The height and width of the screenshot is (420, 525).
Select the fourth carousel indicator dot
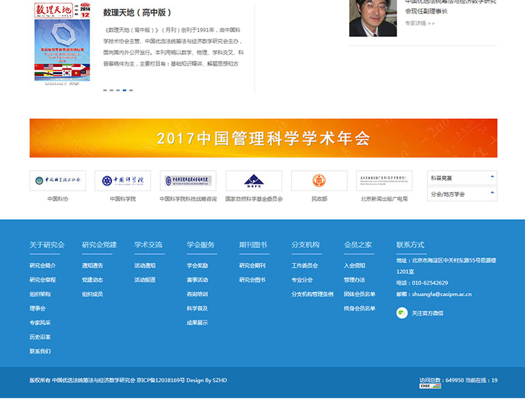pyautogui.click(x=124, y=90)
